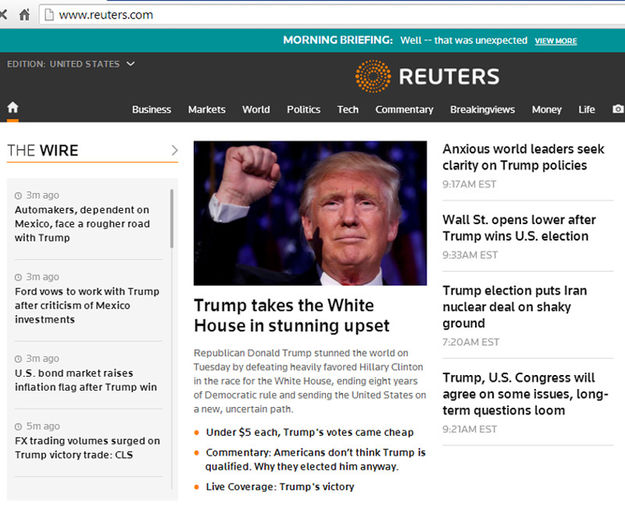
Task: Click the '7:20AM EST' timestamp
Action: tap(471, 342)
